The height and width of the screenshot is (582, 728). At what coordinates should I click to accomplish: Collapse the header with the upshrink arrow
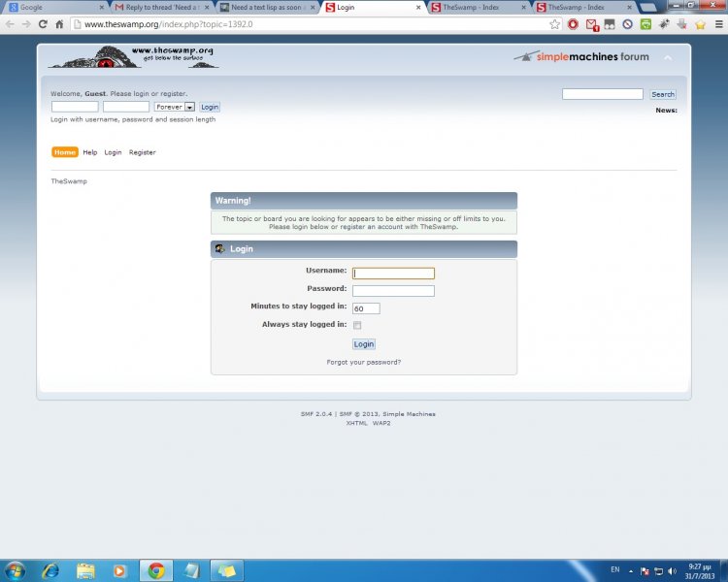668,57
